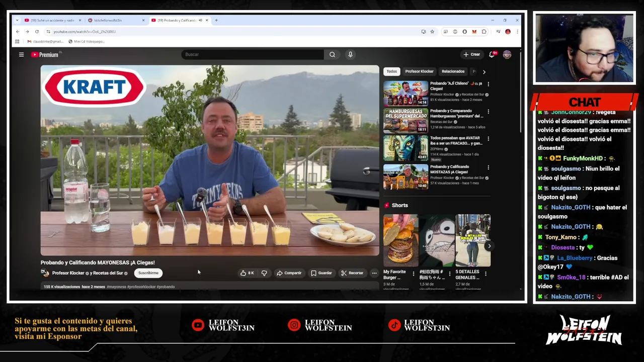Click the search magnifier button
The image size is (644, 362).
[x=332, y=54]
